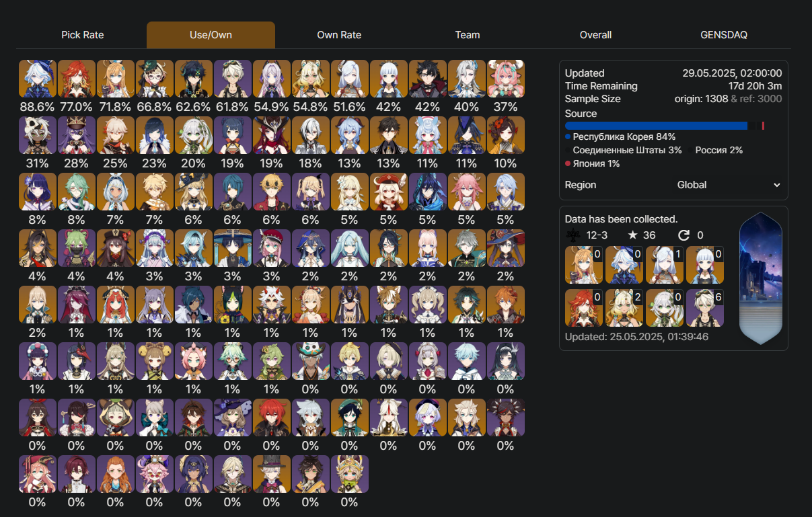Switch to the Overall tab

595,35
